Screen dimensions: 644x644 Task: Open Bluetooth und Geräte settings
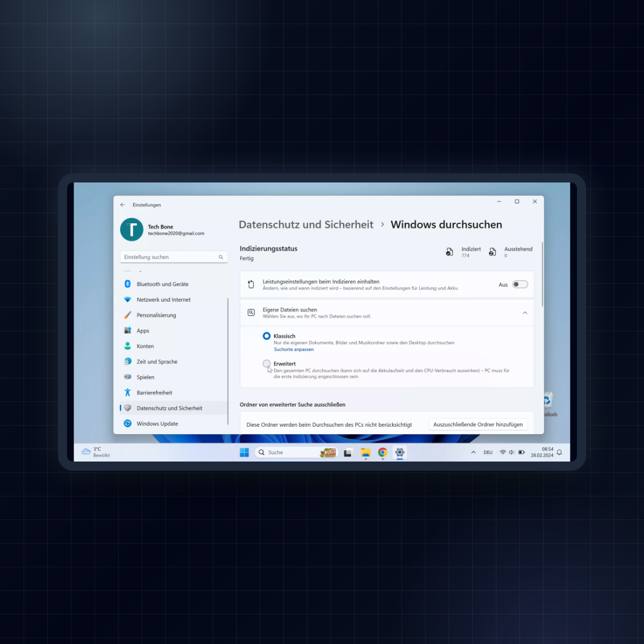tap(173, 284)
